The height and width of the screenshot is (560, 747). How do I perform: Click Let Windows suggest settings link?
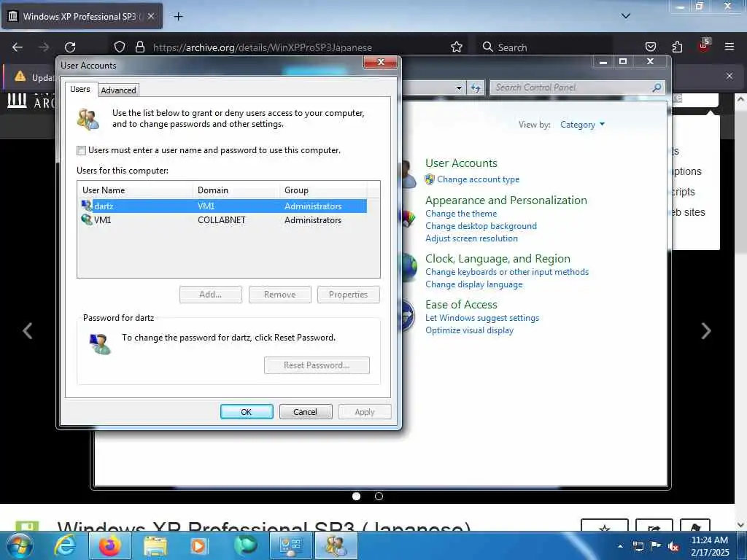point(482,318)
